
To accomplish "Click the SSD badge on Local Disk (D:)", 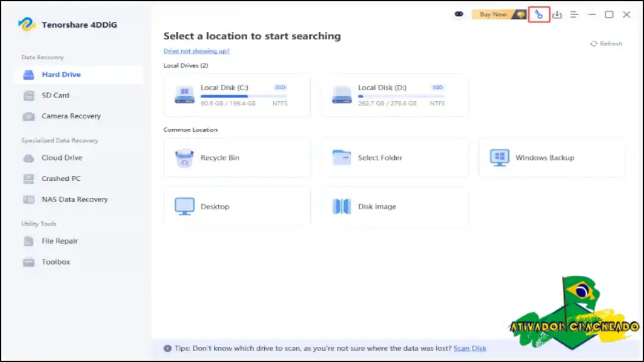I will click(x=438, y=87).
